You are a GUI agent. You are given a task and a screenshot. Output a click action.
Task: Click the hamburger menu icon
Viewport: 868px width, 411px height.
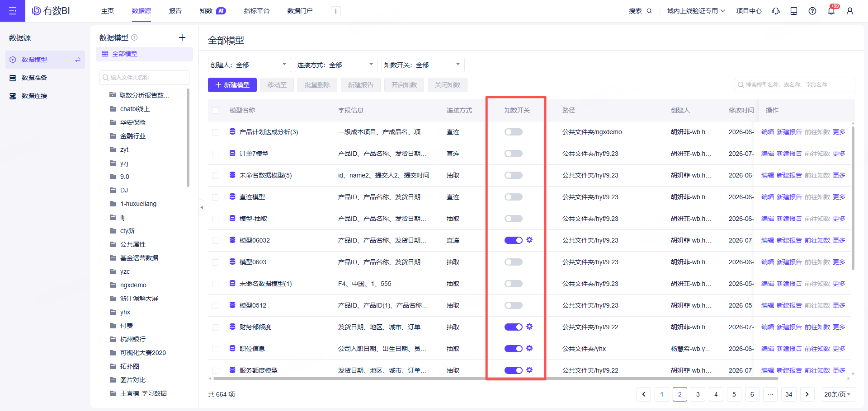13,11
